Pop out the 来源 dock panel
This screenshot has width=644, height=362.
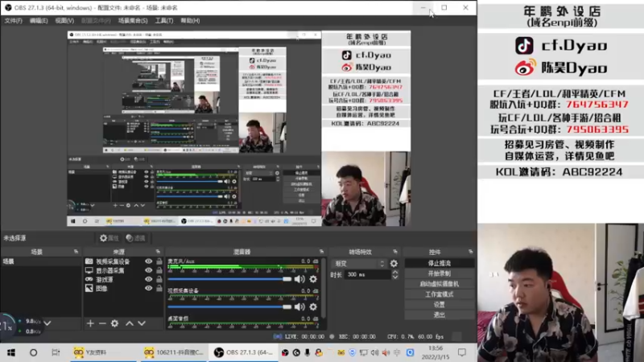[158, 252]
